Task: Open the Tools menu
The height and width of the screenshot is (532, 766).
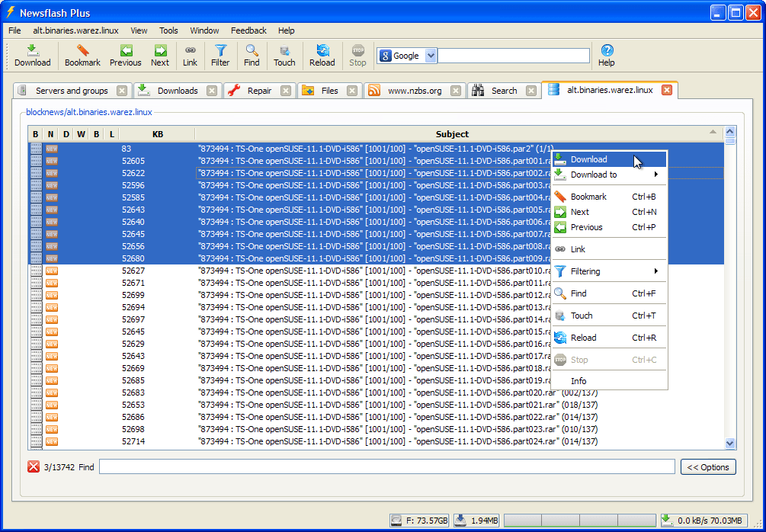Action: tap(168, 30)
